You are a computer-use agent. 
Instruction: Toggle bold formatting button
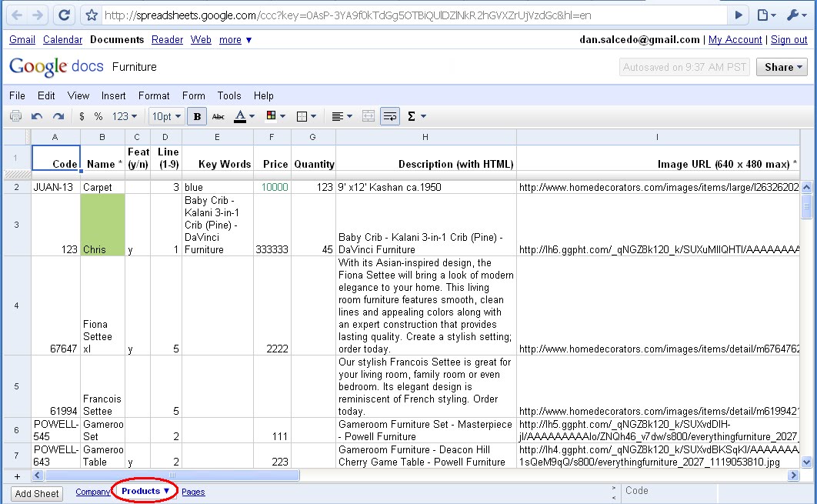(197, 116)
